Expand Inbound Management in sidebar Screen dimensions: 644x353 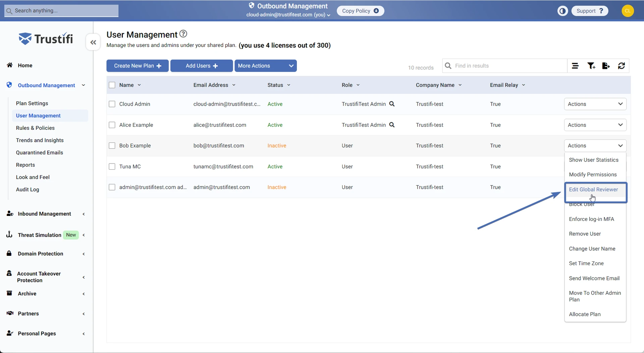[44, 214]
